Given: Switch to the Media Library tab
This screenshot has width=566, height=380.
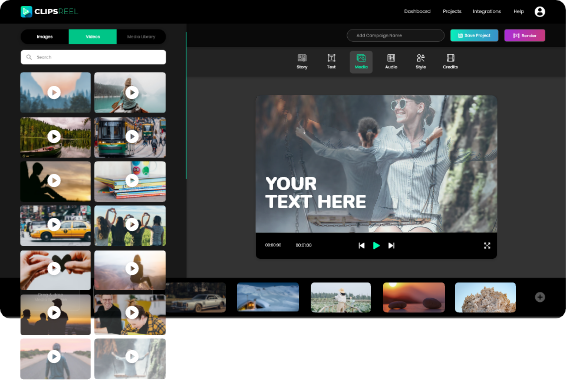Looking at the screenshot, I should [x=141, y=36].
